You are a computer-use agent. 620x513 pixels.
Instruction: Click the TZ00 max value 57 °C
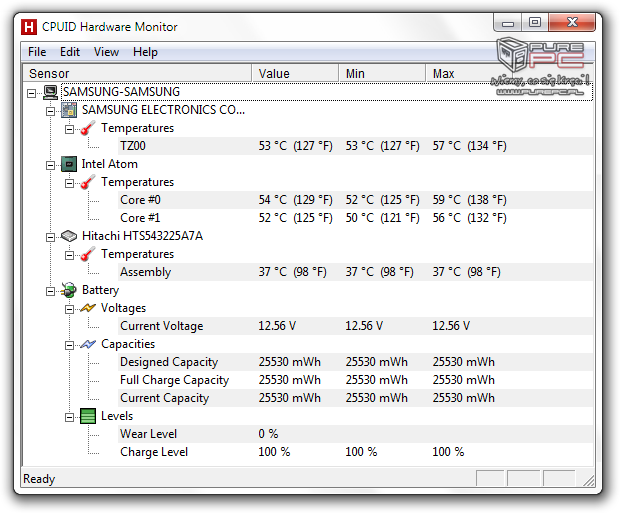point(469,146)
